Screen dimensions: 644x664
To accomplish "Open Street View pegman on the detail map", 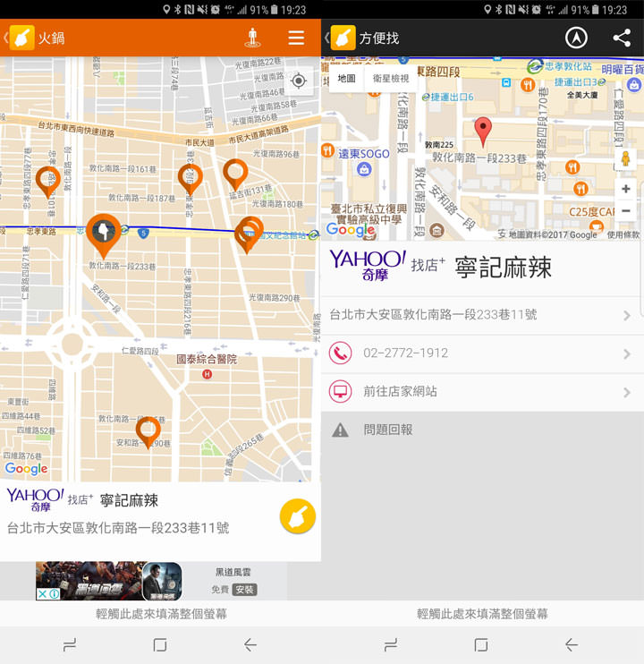I will pos(625,159).
